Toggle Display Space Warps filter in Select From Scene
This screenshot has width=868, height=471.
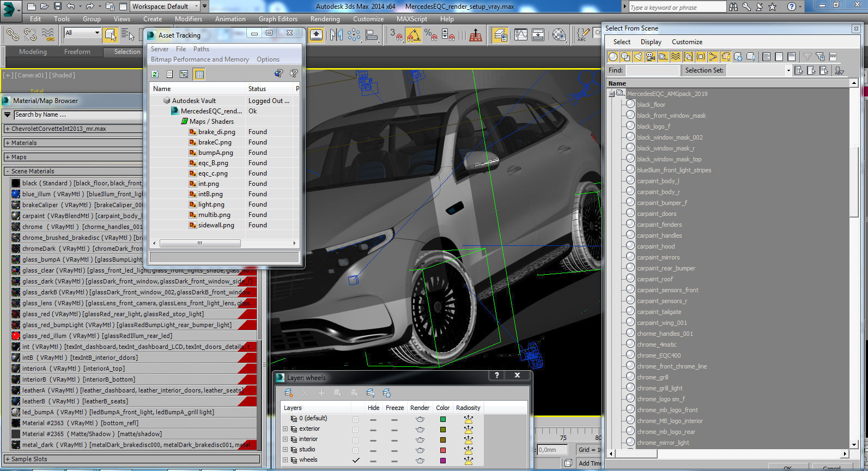[x=676, y=56]
